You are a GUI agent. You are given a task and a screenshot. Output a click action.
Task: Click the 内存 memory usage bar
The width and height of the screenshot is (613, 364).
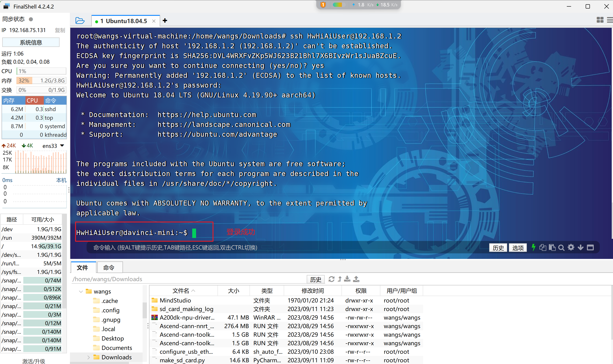point(41,81)
